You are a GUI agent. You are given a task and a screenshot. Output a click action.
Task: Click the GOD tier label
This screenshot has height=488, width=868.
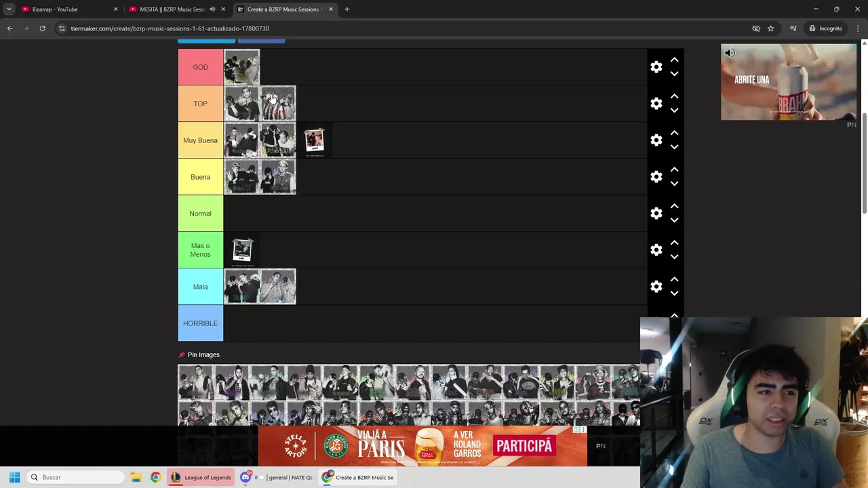click(x=200, y=67)
